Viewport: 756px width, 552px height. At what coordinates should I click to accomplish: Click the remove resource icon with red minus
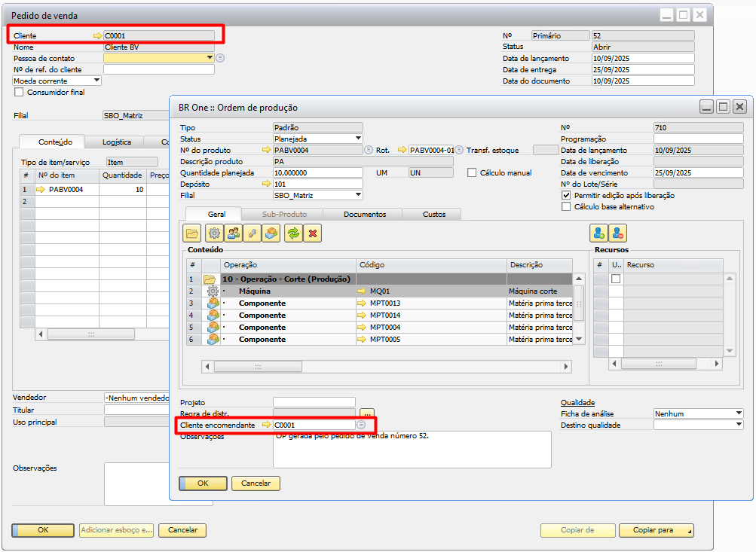point(619,233)
